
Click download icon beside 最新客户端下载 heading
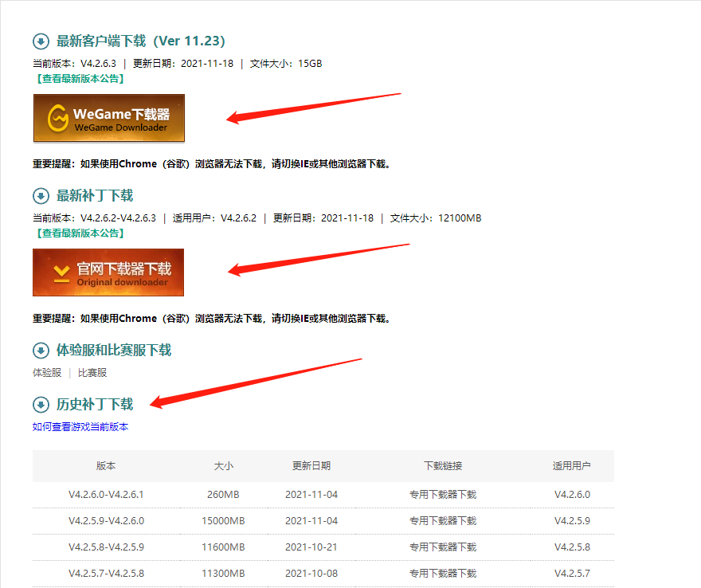tap(41, 41)
